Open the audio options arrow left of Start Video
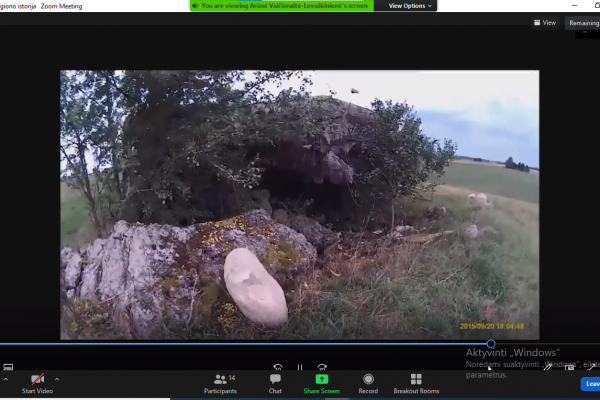600x400 pixels. point(5,379)
